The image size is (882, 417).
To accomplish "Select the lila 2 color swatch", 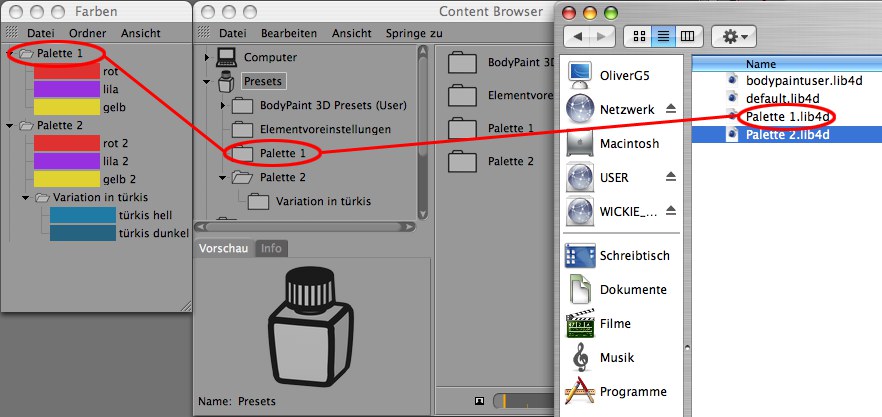I will coord(67,161).
